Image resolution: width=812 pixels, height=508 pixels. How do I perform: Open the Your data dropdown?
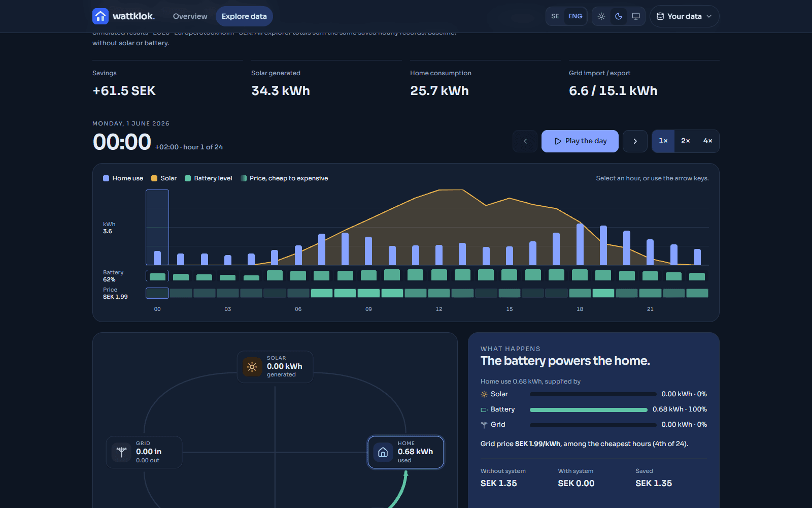click(x=684, y=16)
